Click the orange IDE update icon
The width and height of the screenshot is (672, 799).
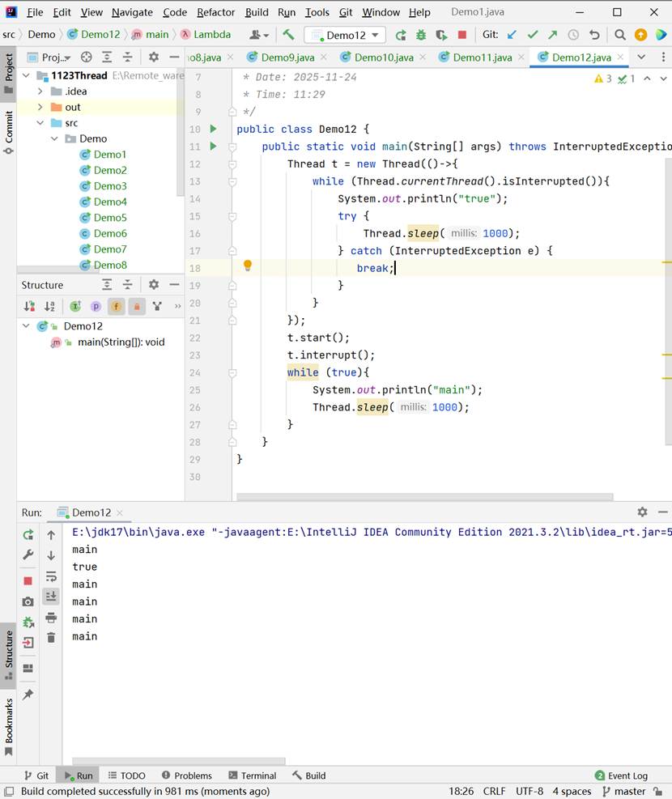(x=640, y=35)
